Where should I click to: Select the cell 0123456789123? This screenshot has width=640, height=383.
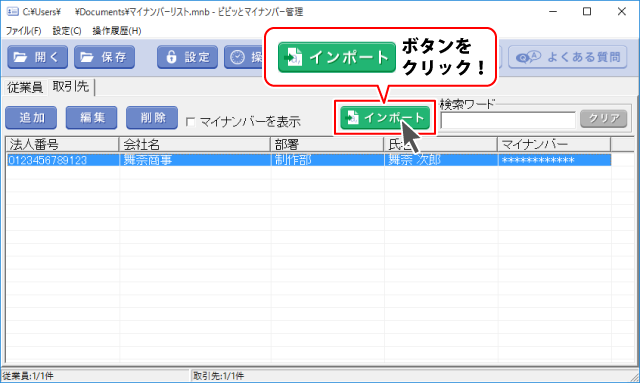click(62, 160)
